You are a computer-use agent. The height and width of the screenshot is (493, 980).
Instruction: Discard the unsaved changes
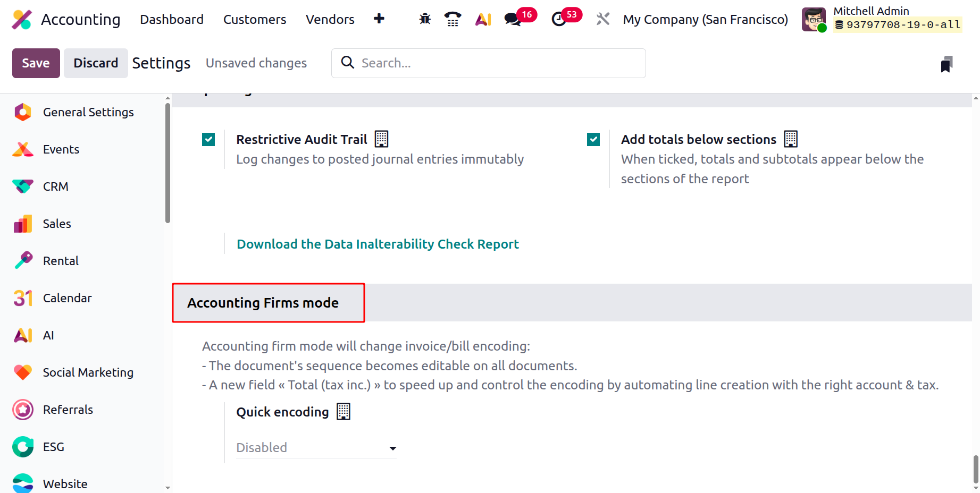tap(96, 63)
